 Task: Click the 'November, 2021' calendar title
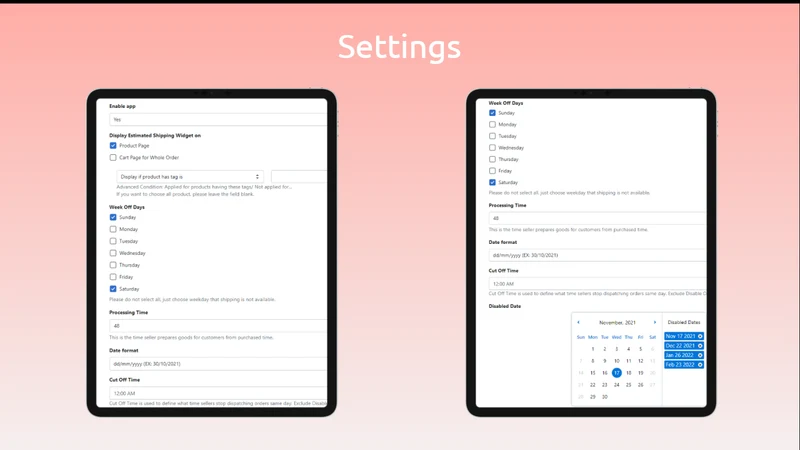(x=617, y=322)
